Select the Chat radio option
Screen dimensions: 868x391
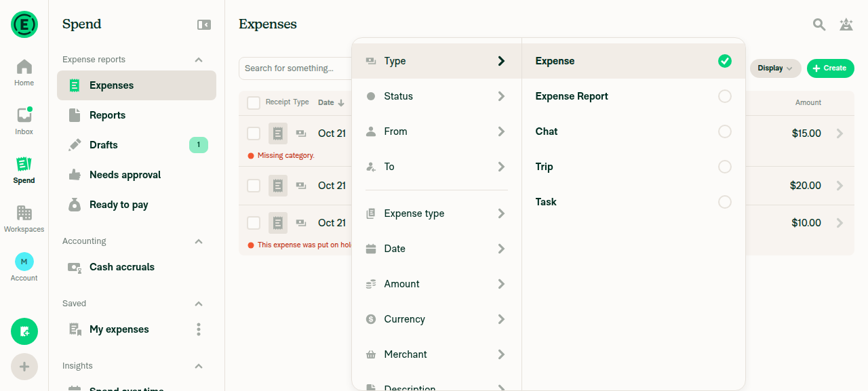[725, 131]
